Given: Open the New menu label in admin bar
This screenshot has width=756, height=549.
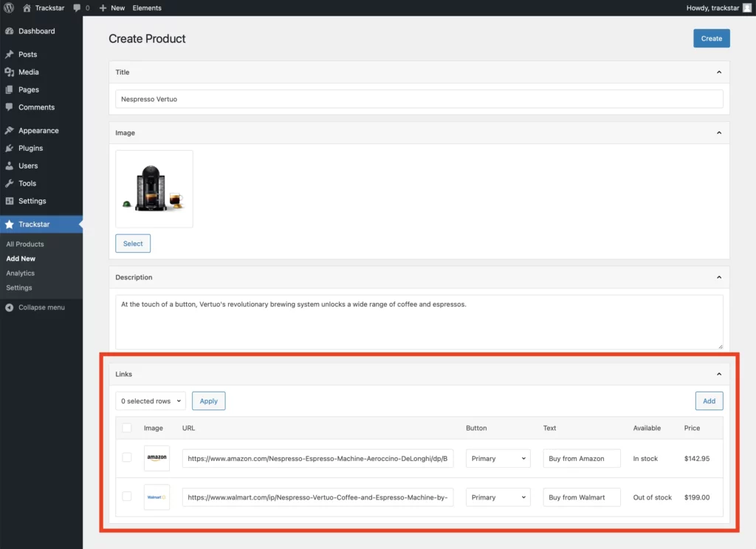Looking at the screenshot, I should pyautogui.click(x=117, y=7).
